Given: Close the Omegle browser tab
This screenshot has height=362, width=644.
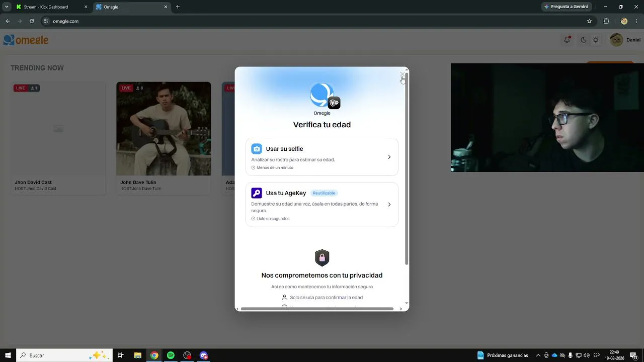Looking at the screenshot, I should click(166, 7).
